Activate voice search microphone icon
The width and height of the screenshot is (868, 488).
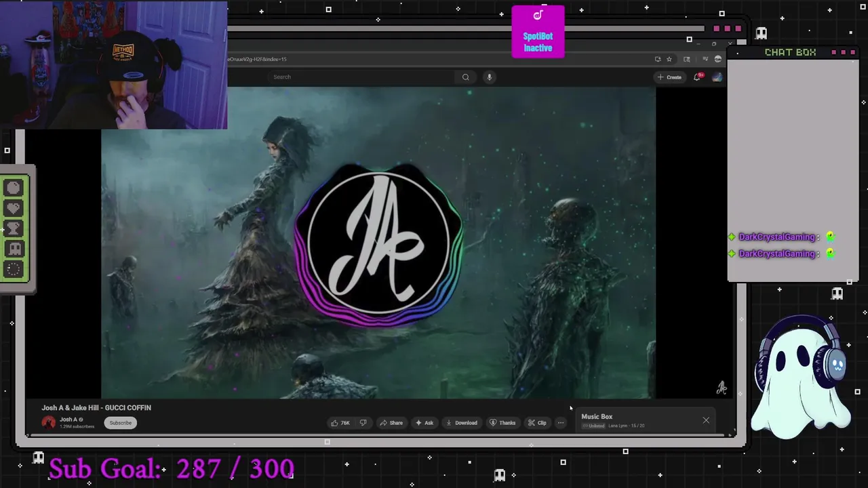point(489,77)
